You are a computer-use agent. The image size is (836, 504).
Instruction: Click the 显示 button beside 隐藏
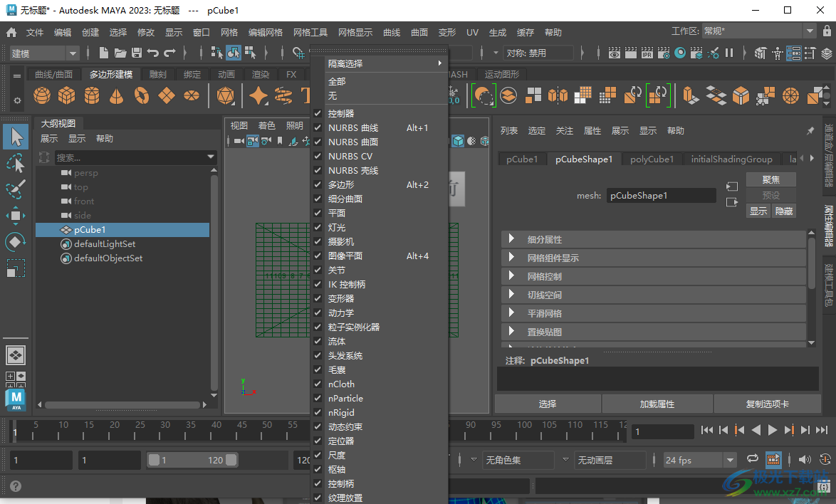(758, 211)
